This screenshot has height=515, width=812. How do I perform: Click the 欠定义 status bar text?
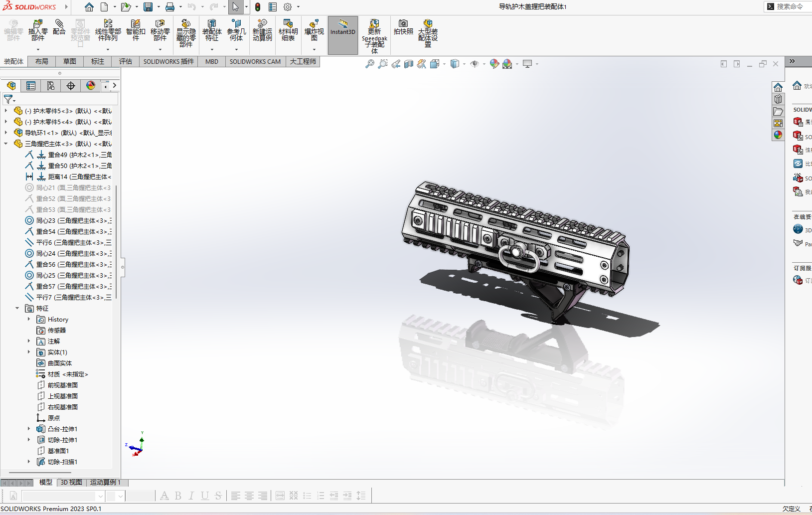pos(792,509)
